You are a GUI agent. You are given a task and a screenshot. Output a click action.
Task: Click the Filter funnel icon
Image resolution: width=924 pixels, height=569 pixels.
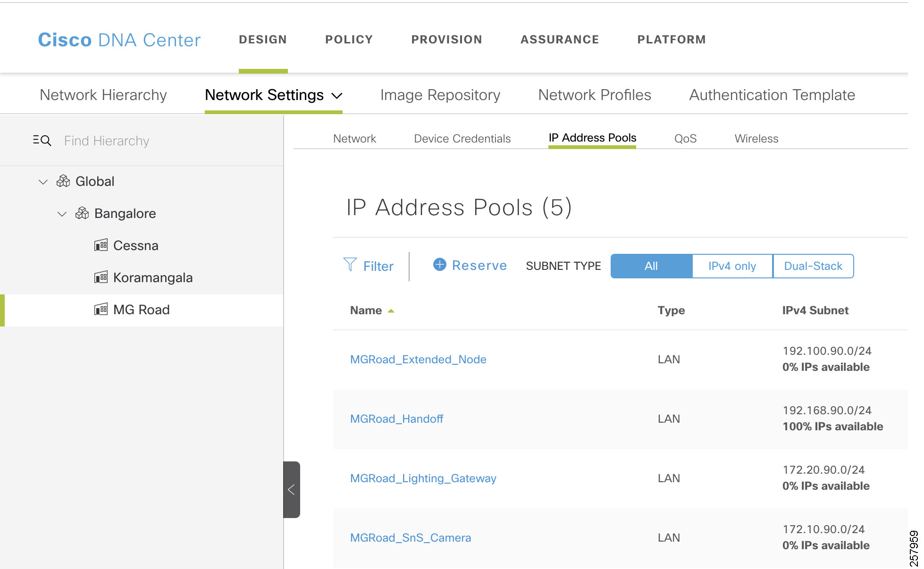coord(350,265)
